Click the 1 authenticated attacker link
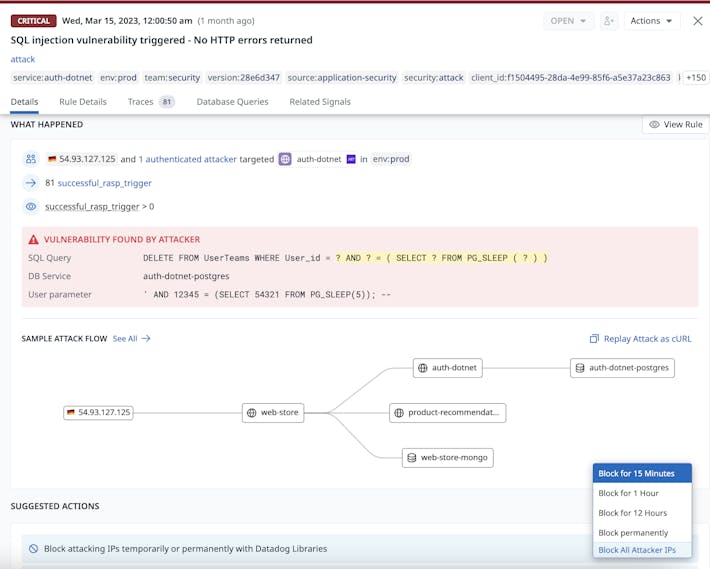 click(x=188, y=159)
